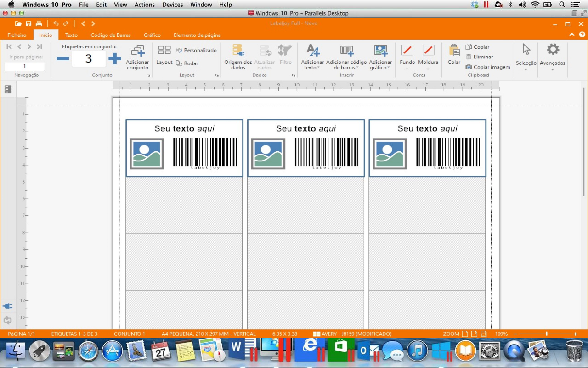Click the zoom slider handle

coord(547,334)
